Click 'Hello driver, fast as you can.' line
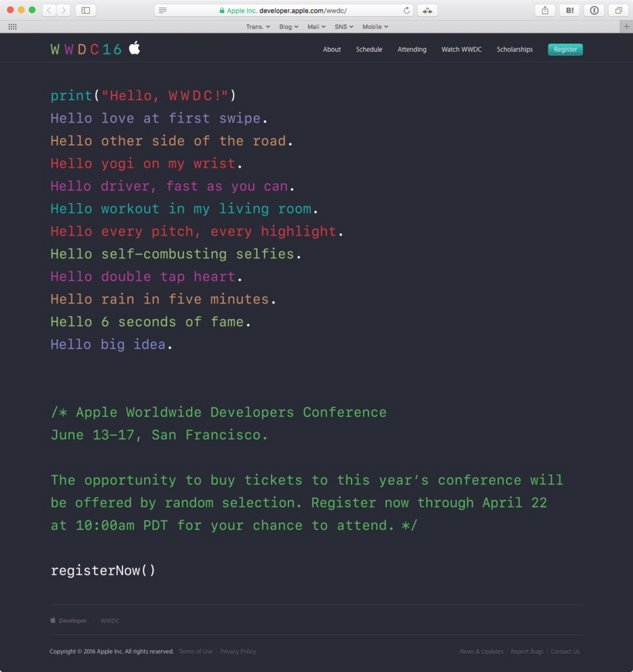 tap(173, 186)
